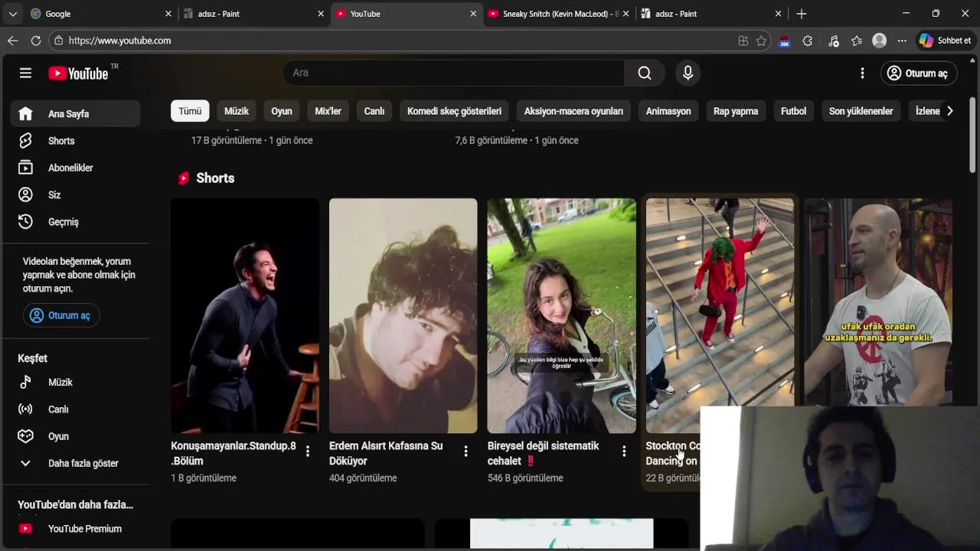This screenshot has height=551, width=980.
Task: Select the Futbol filter chip
Action: (x=793, y=111)
